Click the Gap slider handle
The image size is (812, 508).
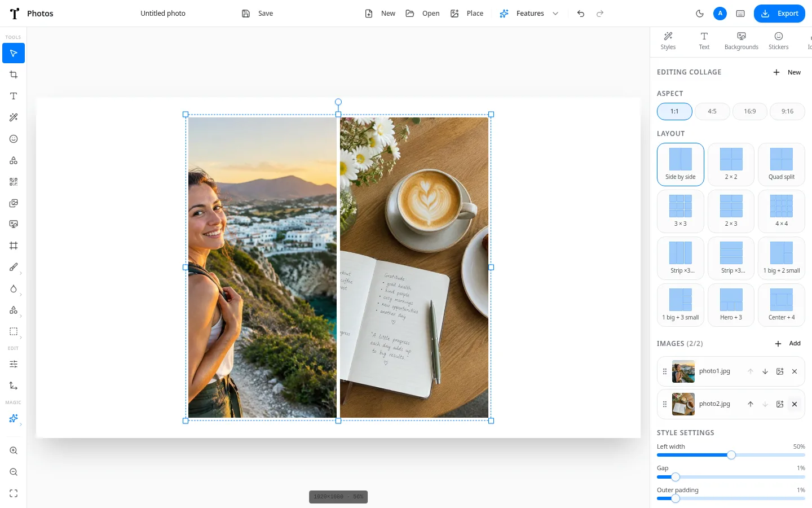pos(676,477)
